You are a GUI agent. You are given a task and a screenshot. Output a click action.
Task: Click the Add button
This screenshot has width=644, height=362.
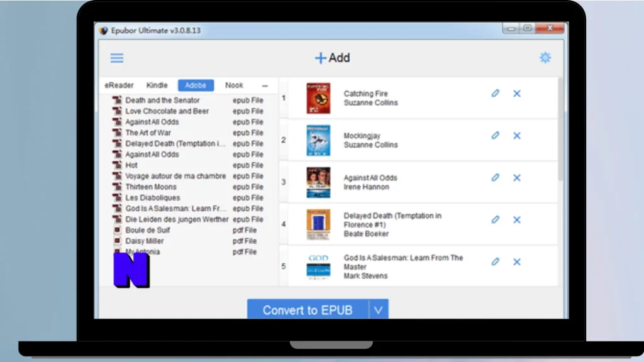332,58
